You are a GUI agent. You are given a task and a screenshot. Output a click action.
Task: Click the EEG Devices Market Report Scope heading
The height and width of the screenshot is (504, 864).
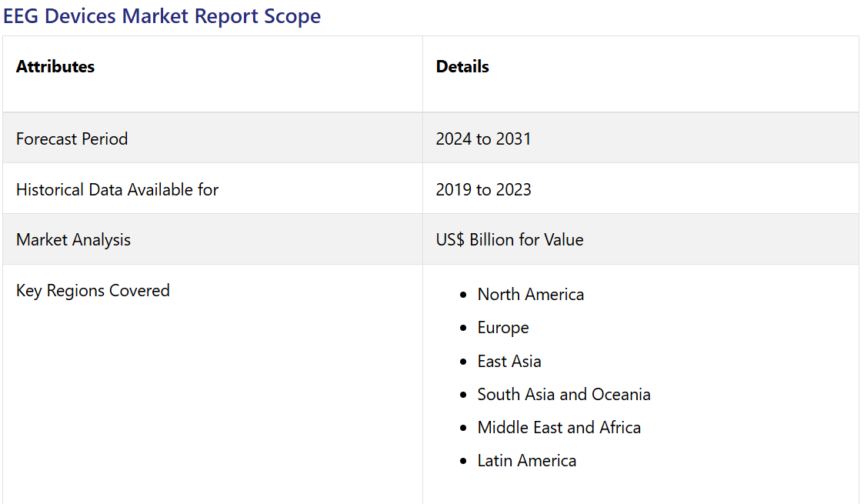click(162, 16)
